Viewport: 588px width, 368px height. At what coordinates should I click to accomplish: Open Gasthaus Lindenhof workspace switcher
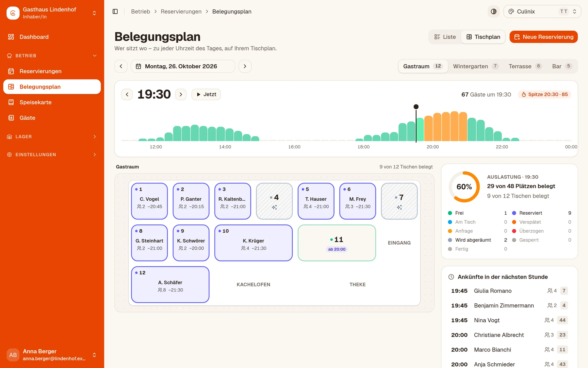tap(52, 13)
